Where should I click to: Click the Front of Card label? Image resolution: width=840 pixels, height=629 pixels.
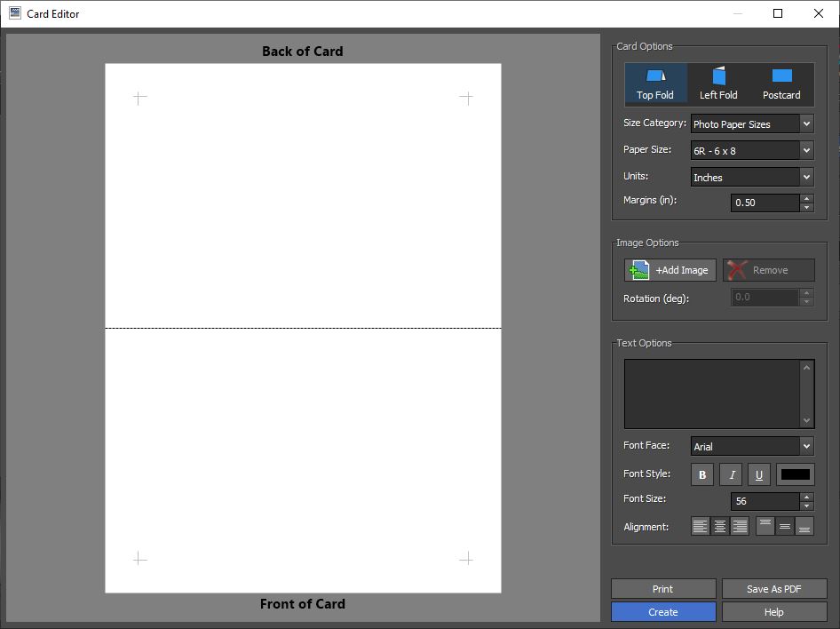pyautogui.click(x=303, y=604)
